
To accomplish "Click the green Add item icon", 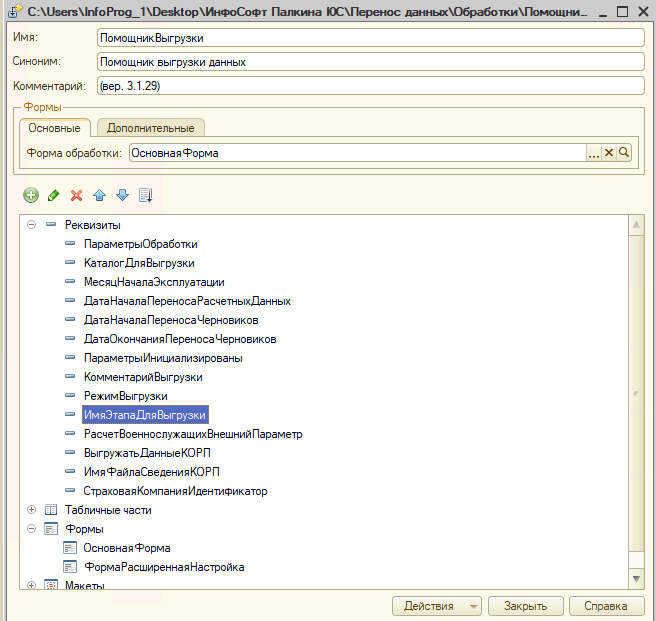I will tap(31, 194).
